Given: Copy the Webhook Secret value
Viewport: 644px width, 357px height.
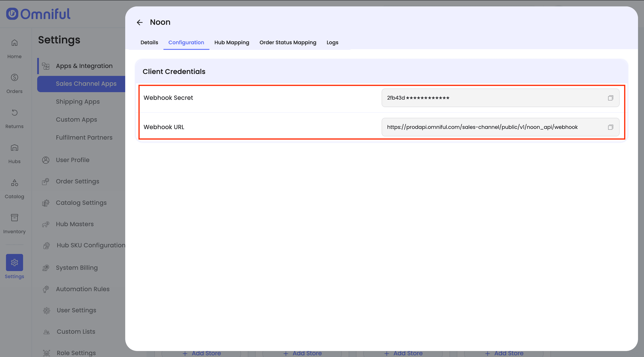Looking at the screenshot, I should (610, 98).
